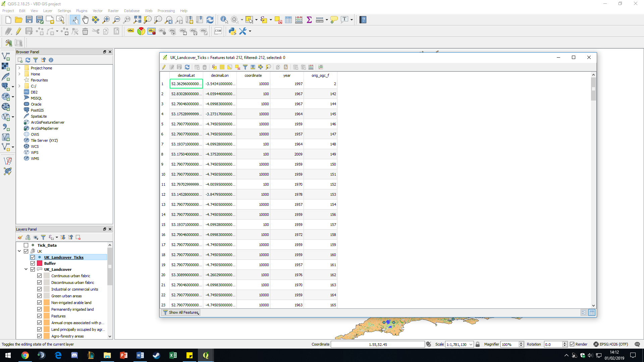This screenshot has height=362, width=644.
Task: Toggle UK group visibility checkbox
Action: 26,251
